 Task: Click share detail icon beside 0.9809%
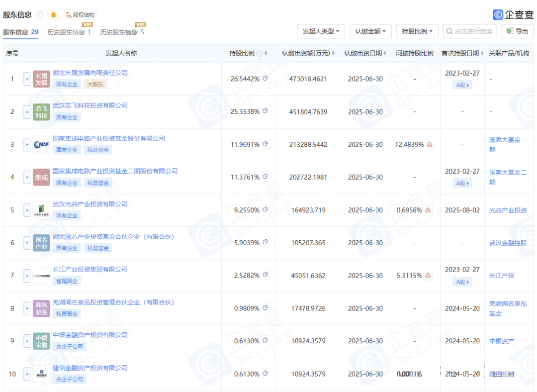tap(266, 307)
